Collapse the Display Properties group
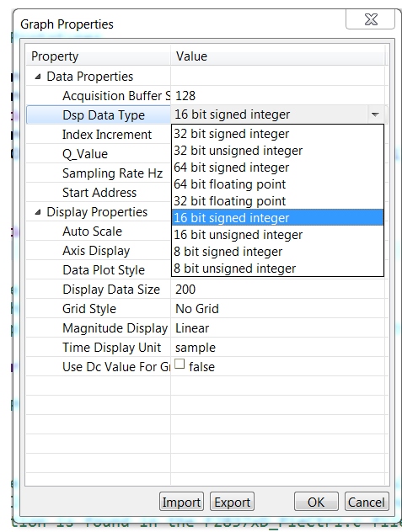 (38, 212)
